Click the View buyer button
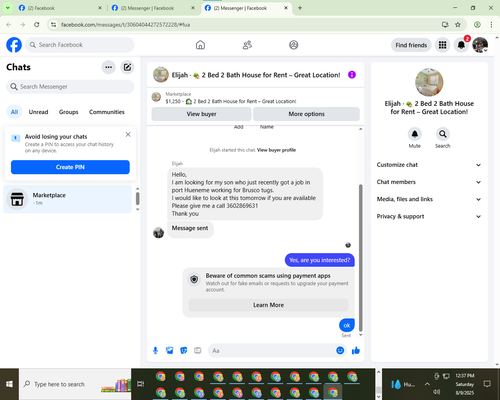Image resolution: width=500 pixels, height=400 pixels. (201, 114)
